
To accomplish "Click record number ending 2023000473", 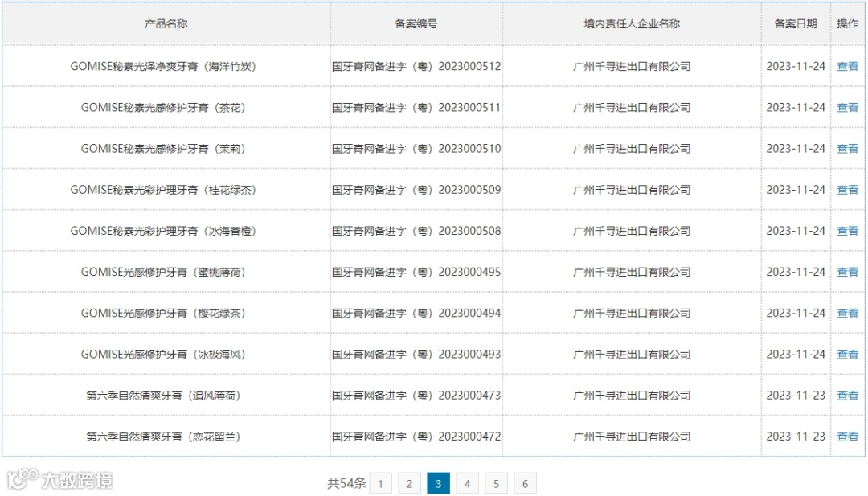I will coord(416,396).
